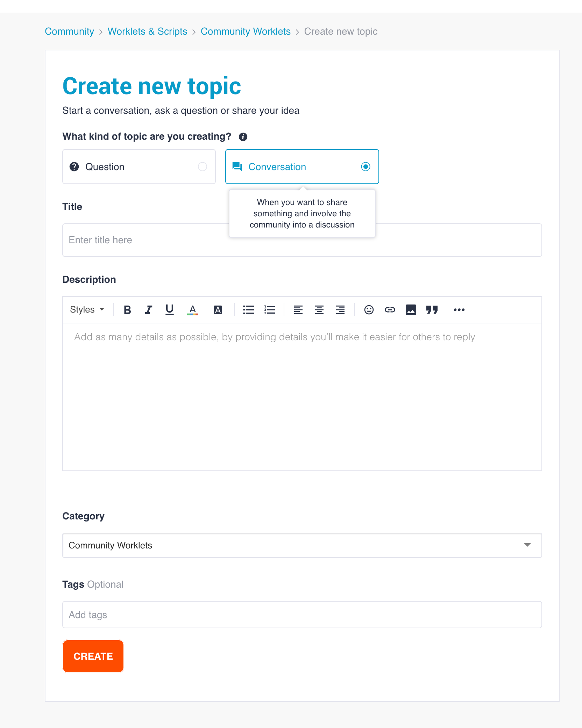The height and width of the screenshot is (728, 582).
Task: Open the emoji picker
Action: [369, 310]
